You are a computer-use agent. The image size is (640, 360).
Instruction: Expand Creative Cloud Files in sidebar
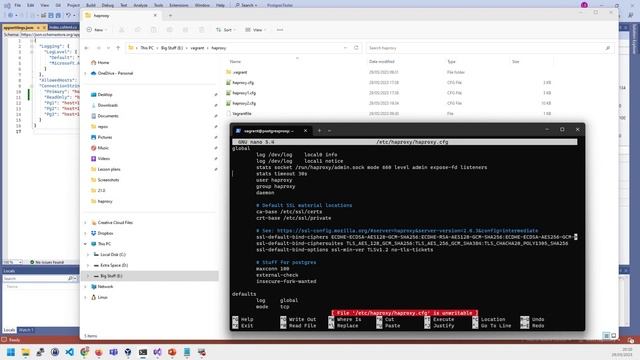[x=85, y=223]
